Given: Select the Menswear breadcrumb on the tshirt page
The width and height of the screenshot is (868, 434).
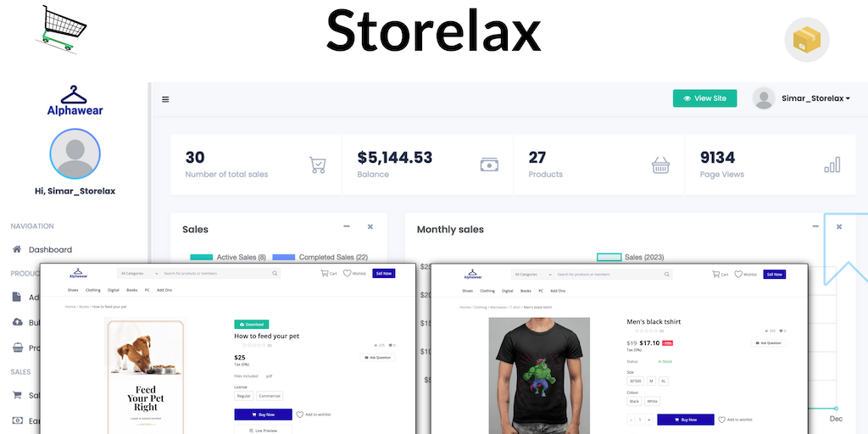Looking at the screenshot, I should [498, 307].
